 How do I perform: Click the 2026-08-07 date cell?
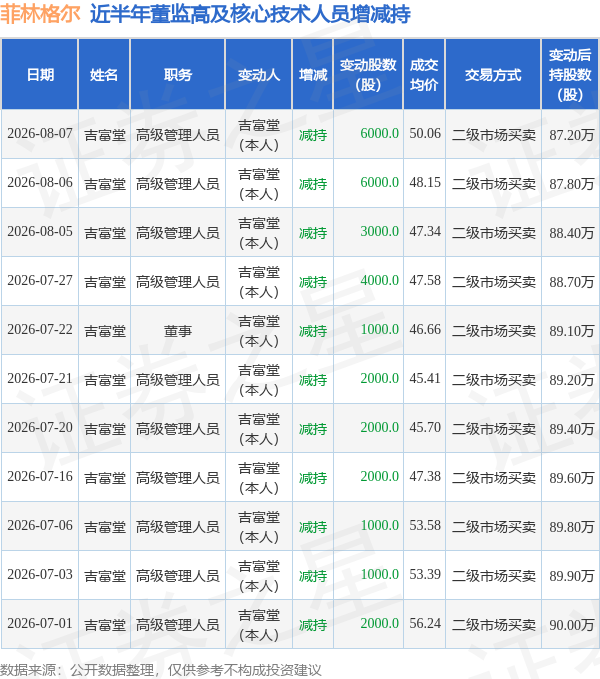point(40,134)
